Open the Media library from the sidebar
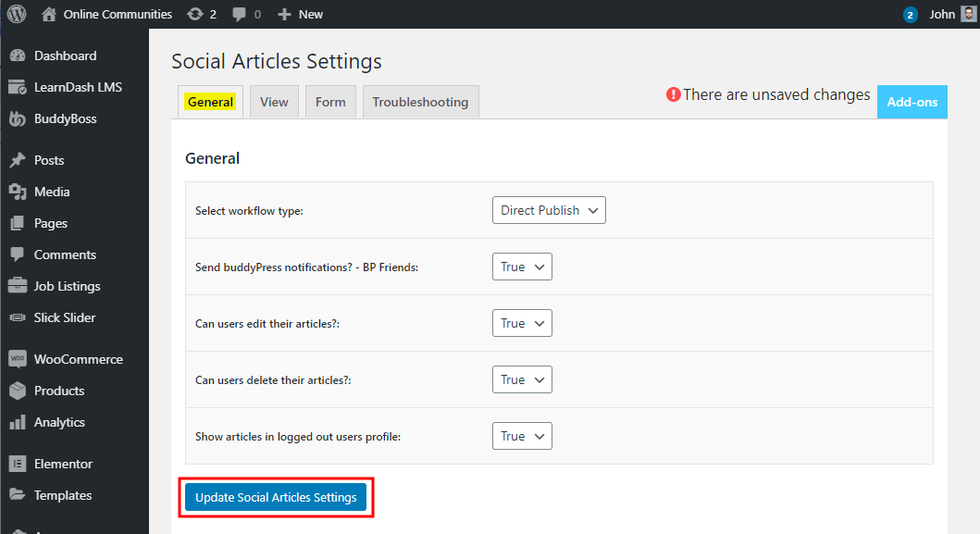This screenshot has height=534, width=980. (54, 191)
